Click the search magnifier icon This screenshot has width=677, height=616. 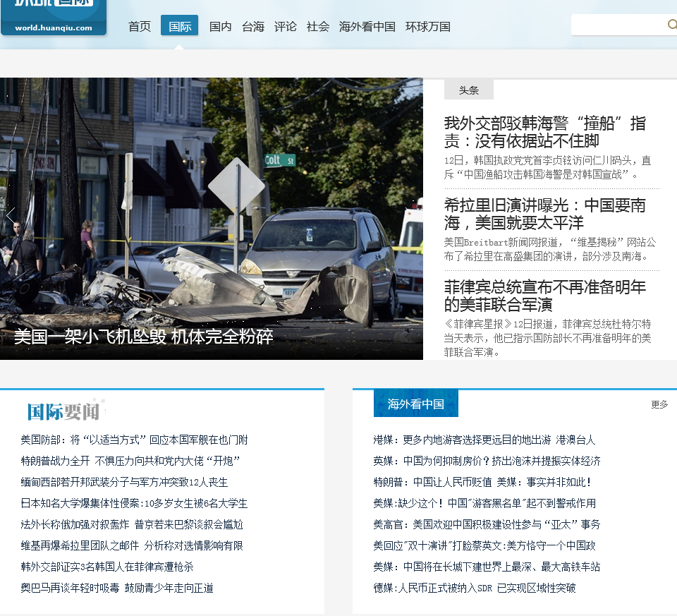pyautogui.click(x=672, y=24)
